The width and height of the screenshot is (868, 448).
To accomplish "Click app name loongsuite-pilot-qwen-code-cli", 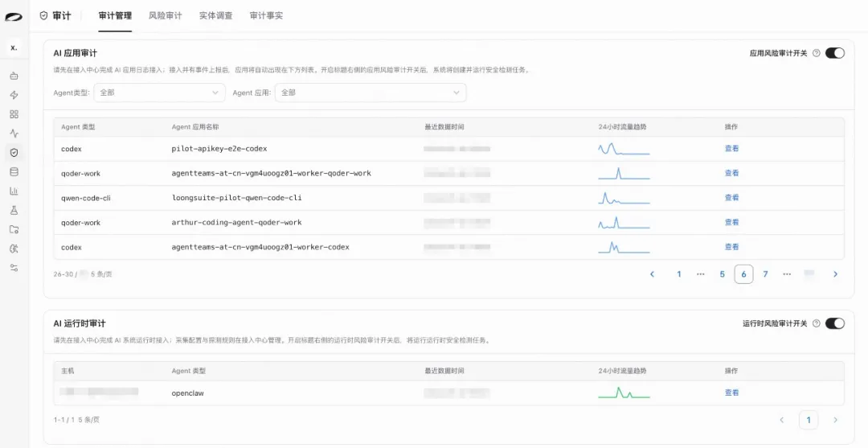I will (x=236, y=198).
